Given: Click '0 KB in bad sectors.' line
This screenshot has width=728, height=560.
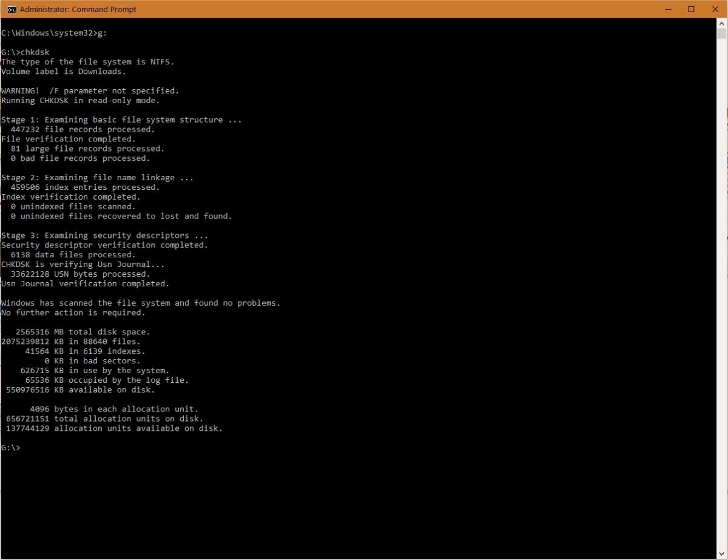Looking at the screenshot, I should [93, 361].
